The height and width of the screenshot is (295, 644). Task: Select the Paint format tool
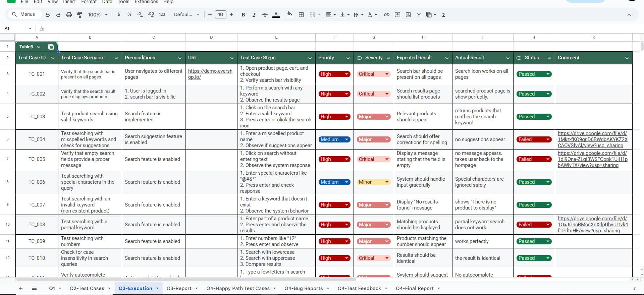79,15
